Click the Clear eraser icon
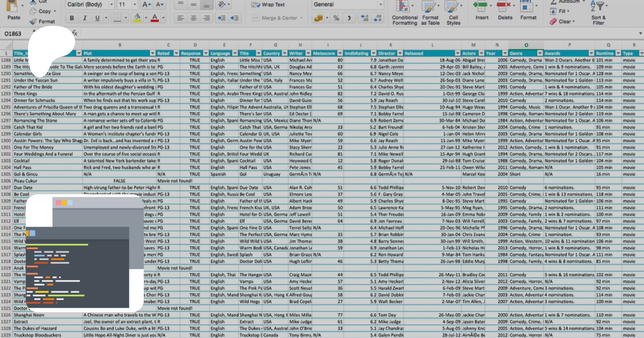 [553, 21]
